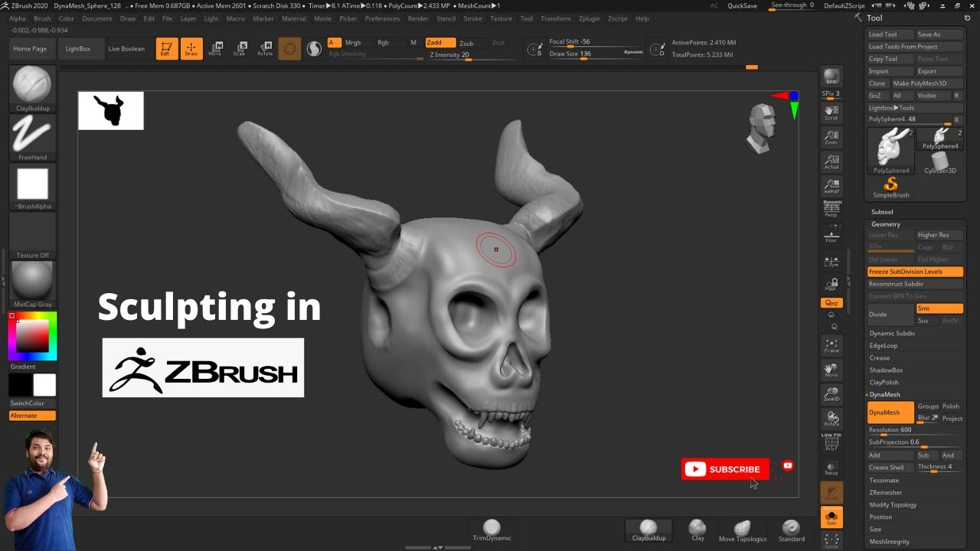The width and height of the screenshot is (980, 551).
Task: Click the Make PolyMesh3D button
Action: pyautogui.click(x=926, y=83)
